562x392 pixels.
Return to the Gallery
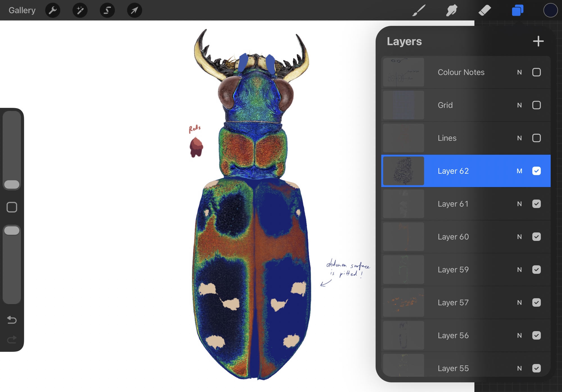(x=22, y=10)
